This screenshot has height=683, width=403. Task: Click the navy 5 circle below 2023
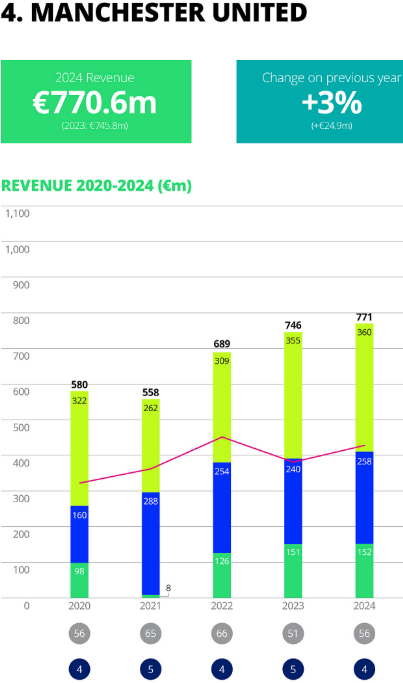click(x=293, y=669)
